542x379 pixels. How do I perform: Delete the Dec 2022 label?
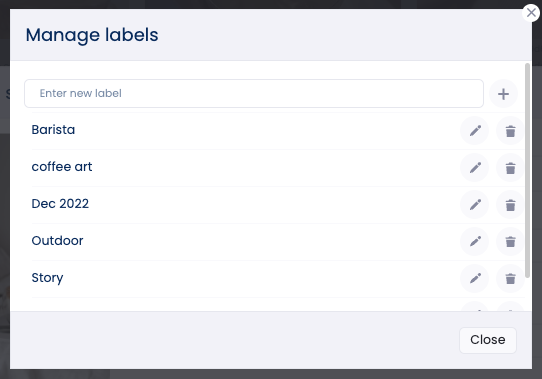(x=510, y=205)
